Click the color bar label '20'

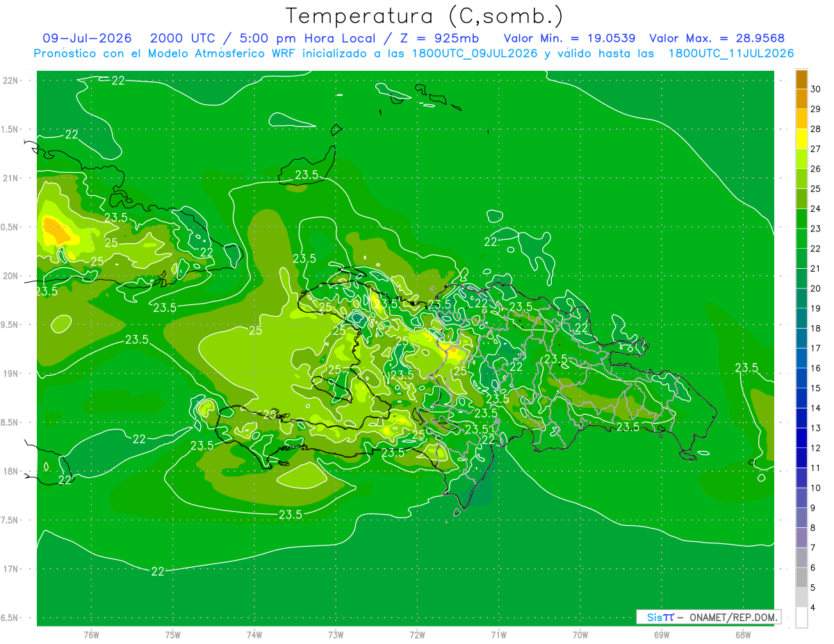click(x=816, y=288)
